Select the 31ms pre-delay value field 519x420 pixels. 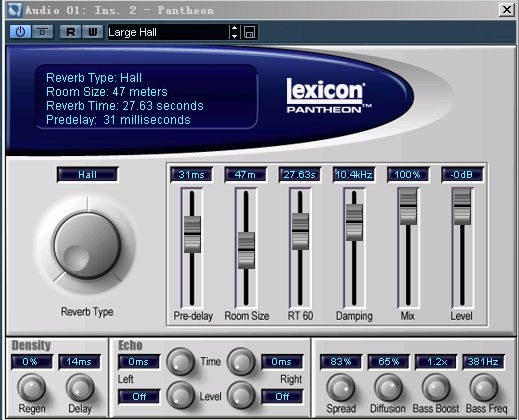pyautogui.click(x=191, y=175)
